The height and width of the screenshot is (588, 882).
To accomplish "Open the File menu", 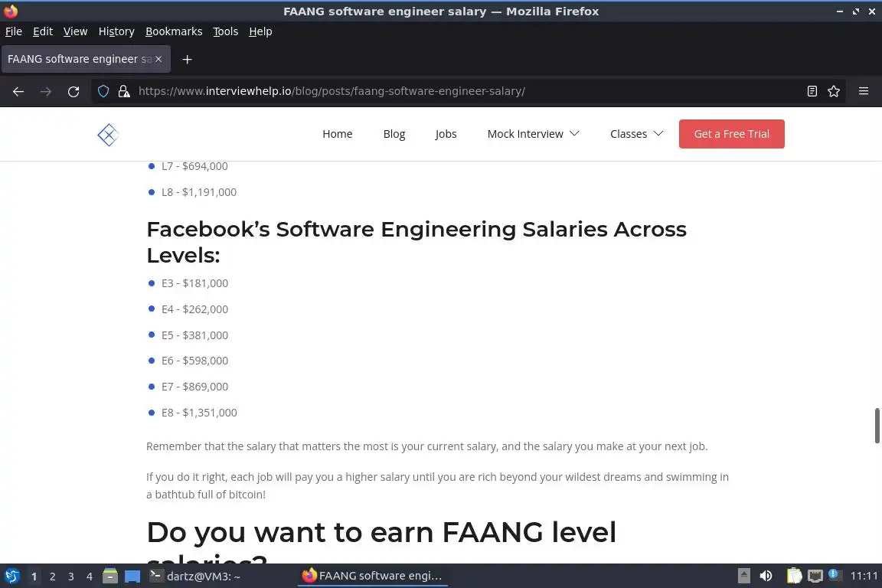I will 14,31.
